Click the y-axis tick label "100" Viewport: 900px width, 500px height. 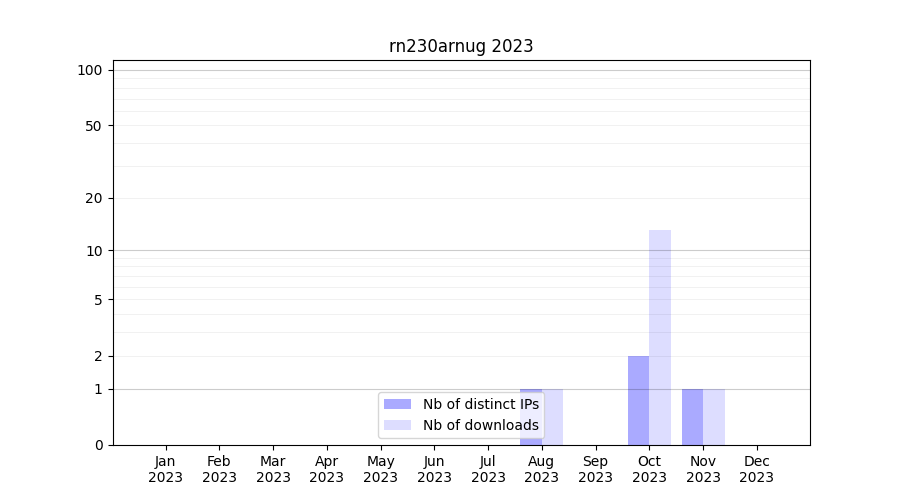coord(90,70)
